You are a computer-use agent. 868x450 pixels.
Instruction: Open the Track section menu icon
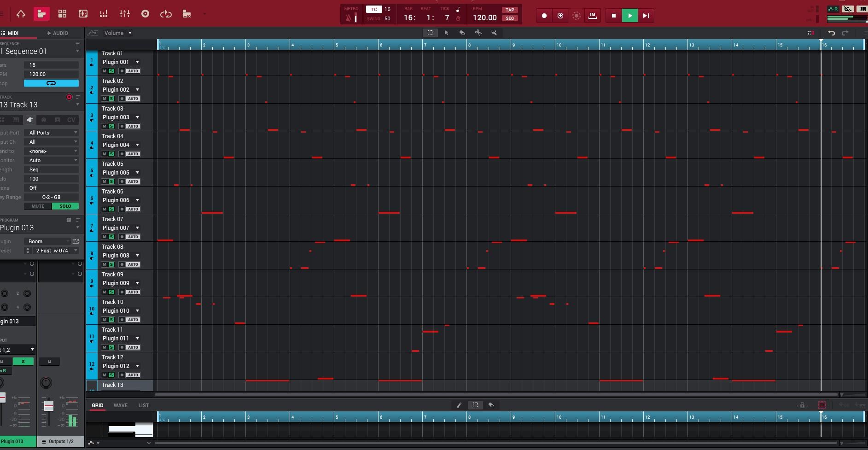(x=78, y=97)
